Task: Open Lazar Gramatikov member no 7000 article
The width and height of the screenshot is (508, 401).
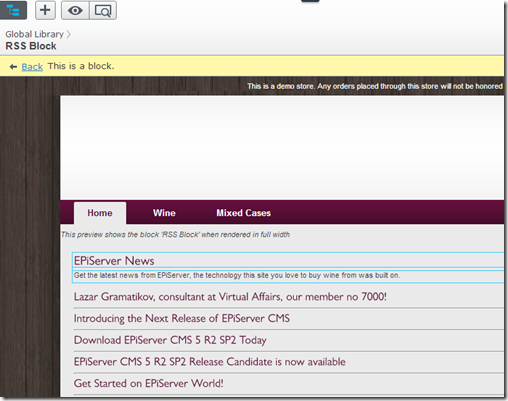Action: click(x=230, y=297)
